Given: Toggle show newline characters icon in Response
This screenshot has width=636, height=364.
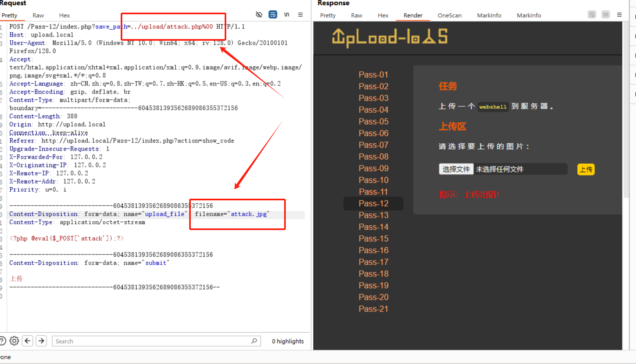Looking at the screenshot, I should tap(606, 15).
